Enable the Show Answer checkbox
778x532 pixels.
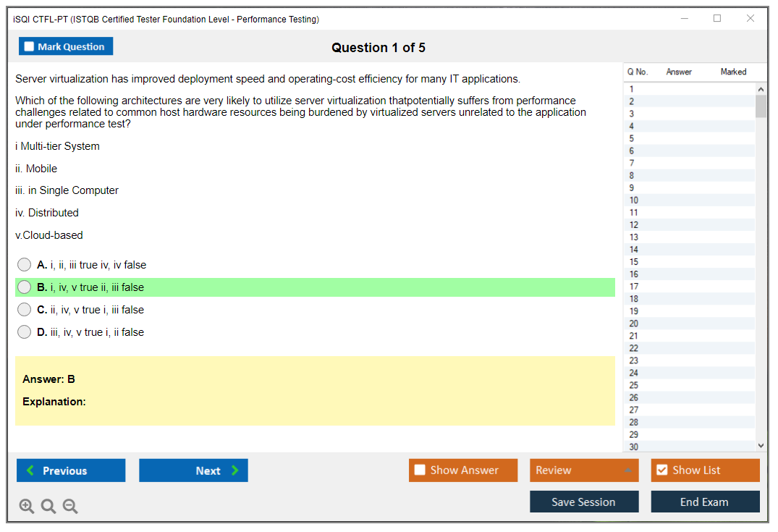coord(420,470)
